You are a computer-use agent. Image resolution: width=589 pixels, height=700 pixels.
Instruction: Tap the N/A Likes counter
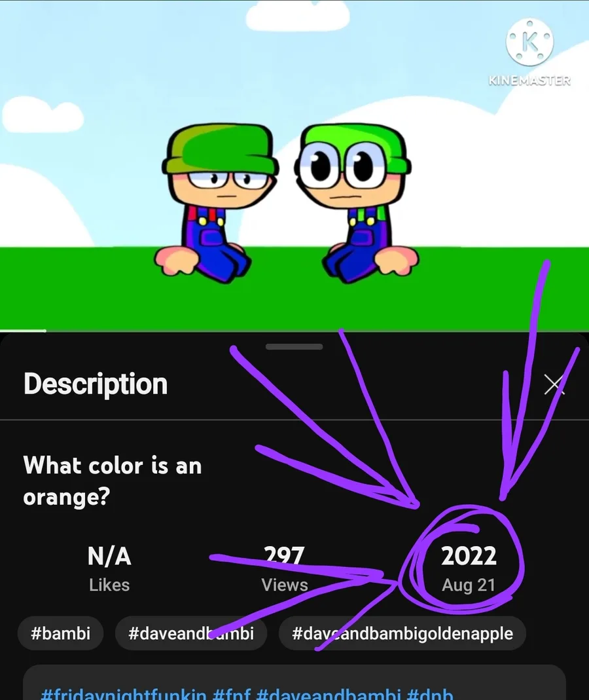[x=109, y=569]
